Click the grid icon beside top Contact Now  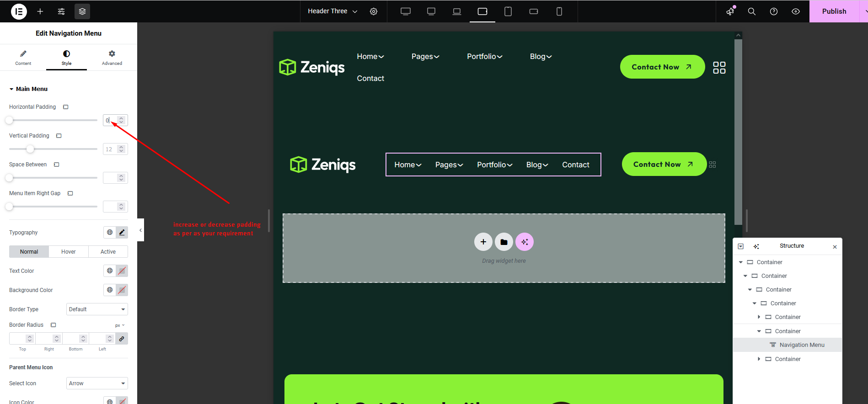click(x=719, y=68)
